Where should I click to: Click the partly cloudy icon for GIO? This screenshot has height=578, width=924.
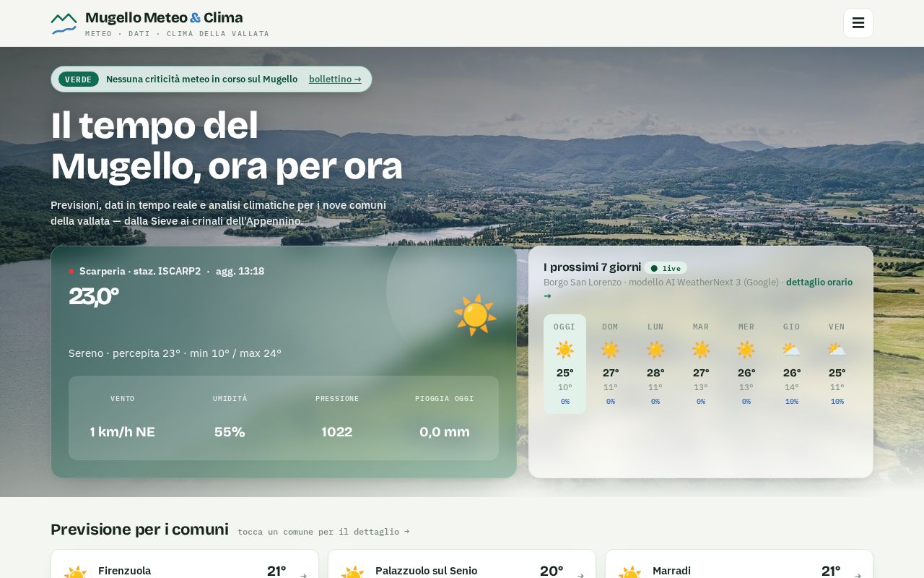pos(791,350)
